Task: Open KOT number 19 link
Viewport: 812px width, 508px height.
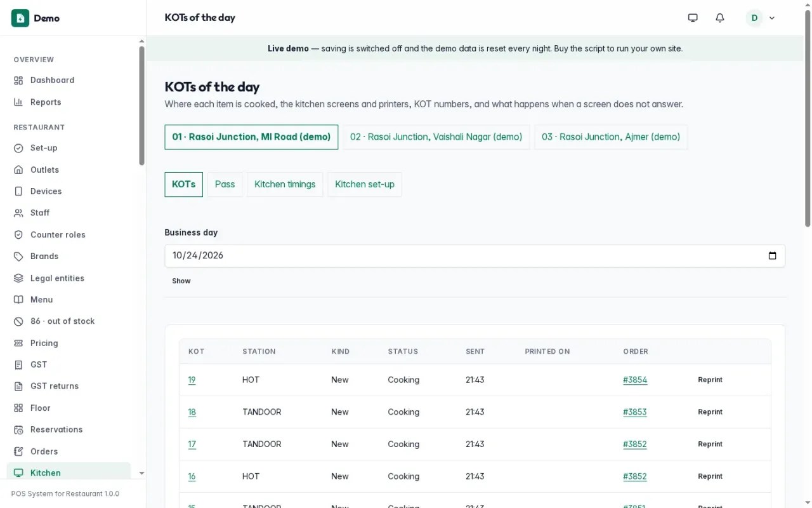Action: pyautogui.click(x=192, y=380)
